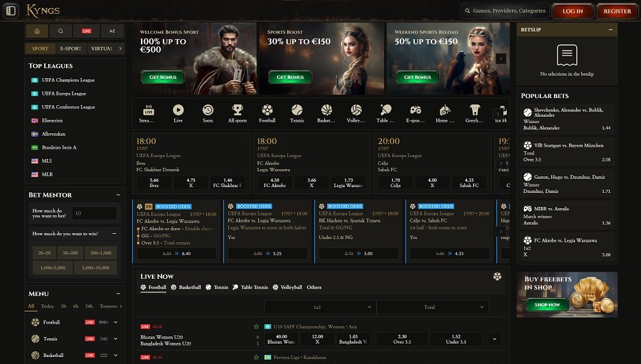The image size is (641, 364).
Task: Pick Over 3.5 at 2.30 odds
Action: point(403,339)
